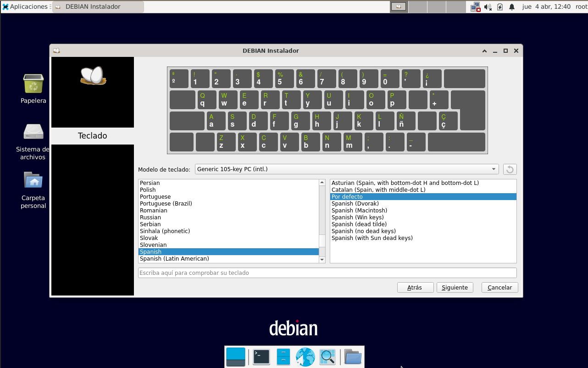
Task: Click the keyboard test input field
Action: [x=327, y=273]
